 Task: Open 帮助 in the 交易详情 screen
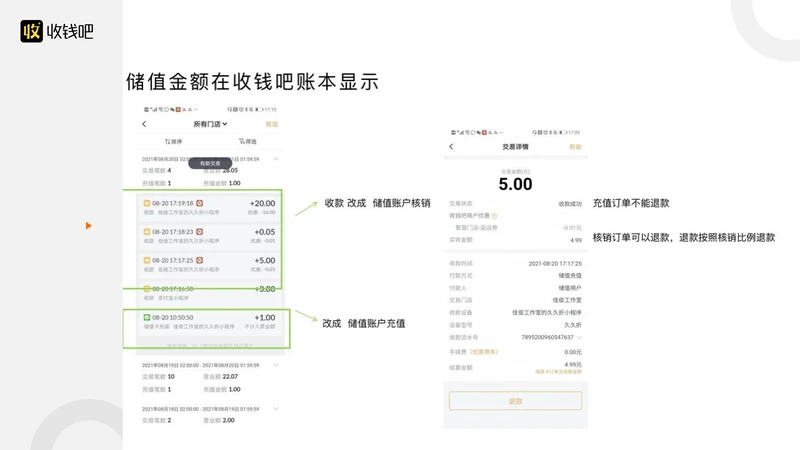pyautogui.click(x=576, y=146)
